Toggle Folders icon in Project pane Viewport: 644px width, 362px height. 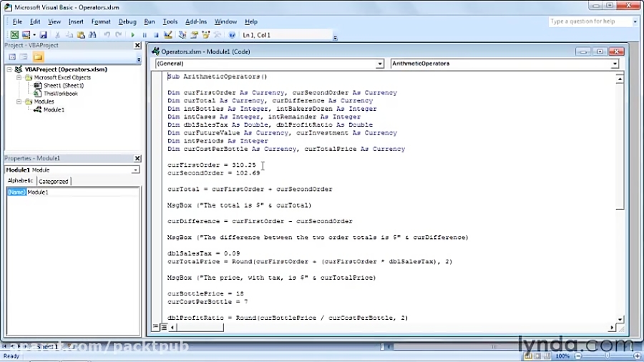38,57
